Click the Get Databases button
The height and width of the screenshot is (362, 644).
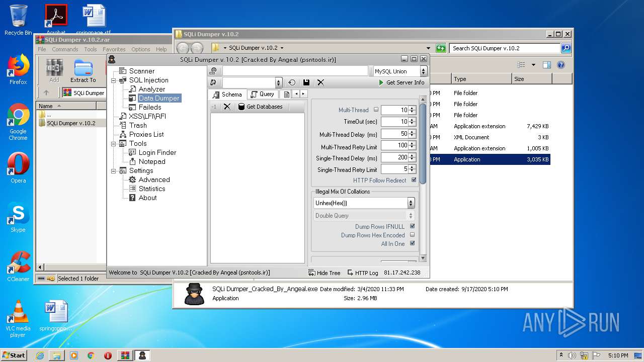260,107
